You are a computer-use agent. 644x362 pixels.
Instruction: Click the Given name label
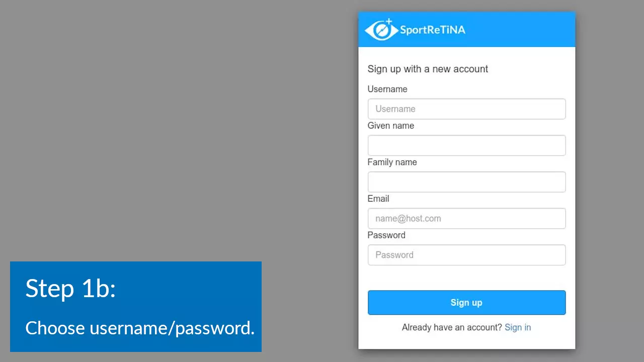[x=391, y=126]
